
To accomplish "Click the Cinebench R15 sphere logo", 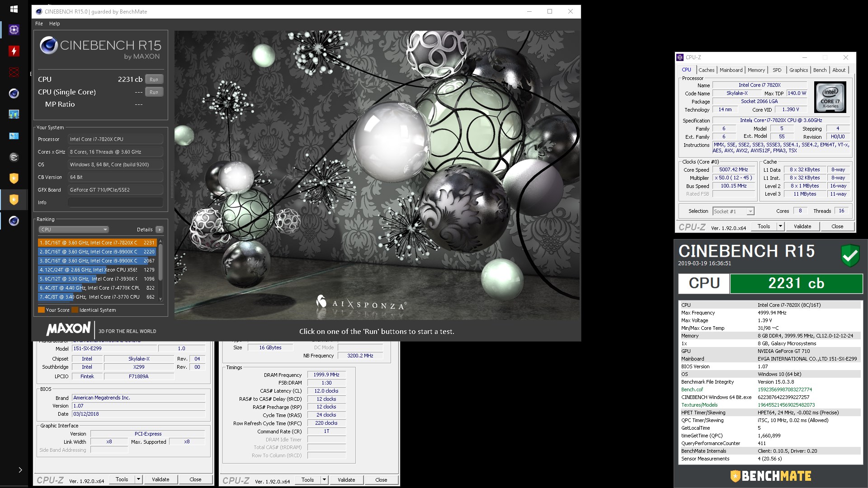I will point(48,45).
